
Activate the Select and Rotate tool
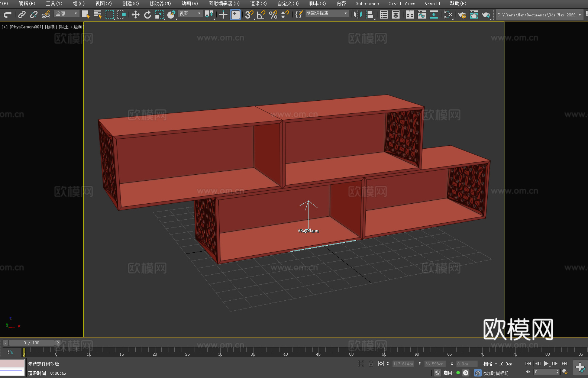(x=148, y=14)
